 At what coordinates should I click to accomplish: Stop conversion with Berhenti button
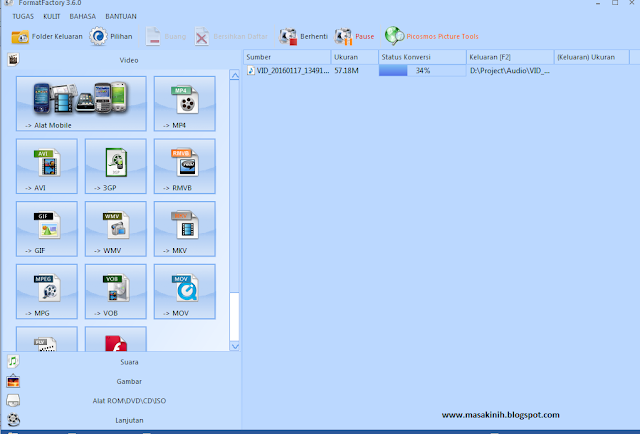pyautogui.click(x=303, y=36)
